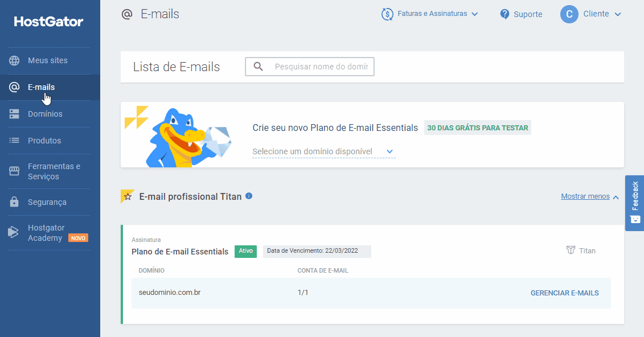This screenshot has height=337, width=644.
Task: Click the Mostrar menos link
Action: [585, 196]
